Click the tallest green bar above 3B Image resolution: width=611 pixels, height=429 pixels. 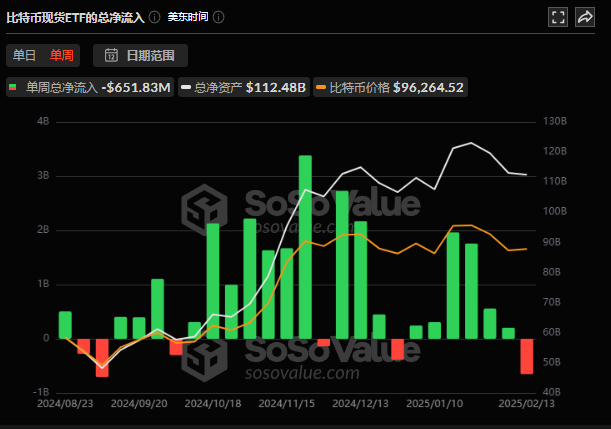305,247
